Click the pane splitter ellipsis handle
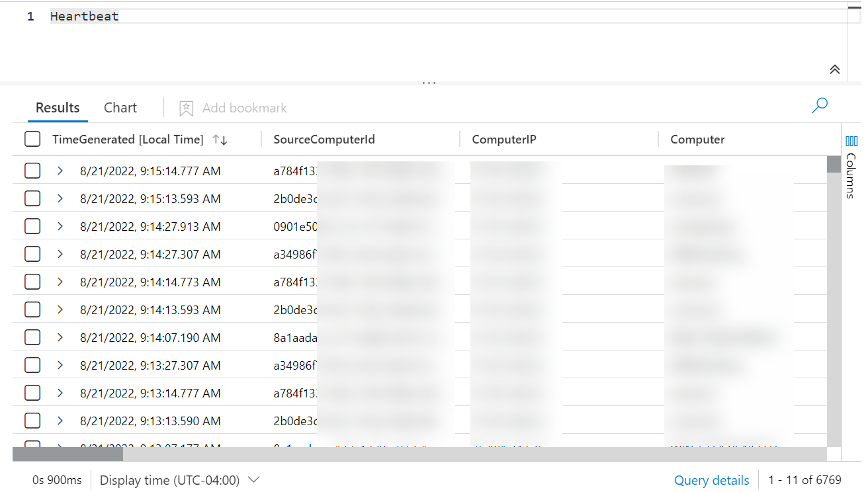 point(429,81)
